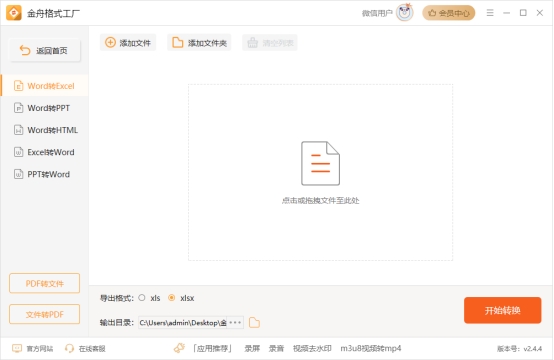
Task: Open 文件转PDF mode
Action: [x=45, y=314]
